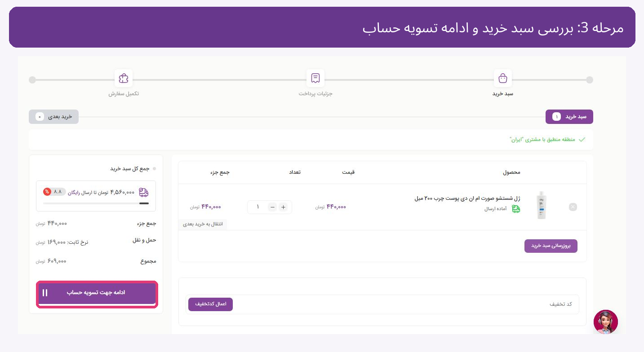Go to the تکمیل سفارش step label
This screenshot has height=352, width=644.
pos(124,94)
